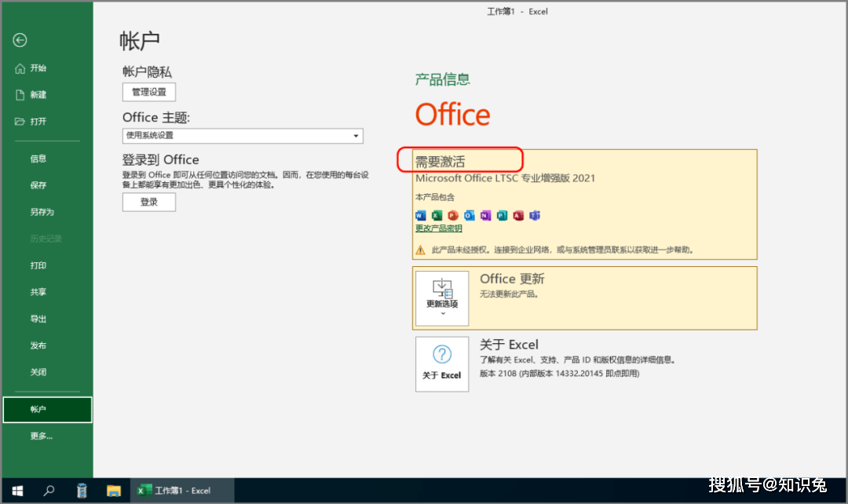The width and height of the screenshot is (848, 504).
Task: Click the 关于 Excel button
Action: (x=442, y=364)
